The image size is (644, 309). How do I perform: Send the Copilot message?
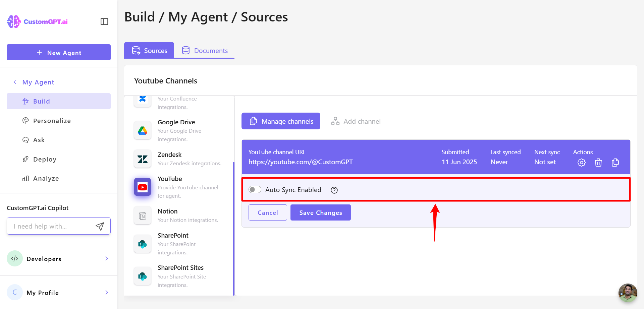[x=100, y=226]
